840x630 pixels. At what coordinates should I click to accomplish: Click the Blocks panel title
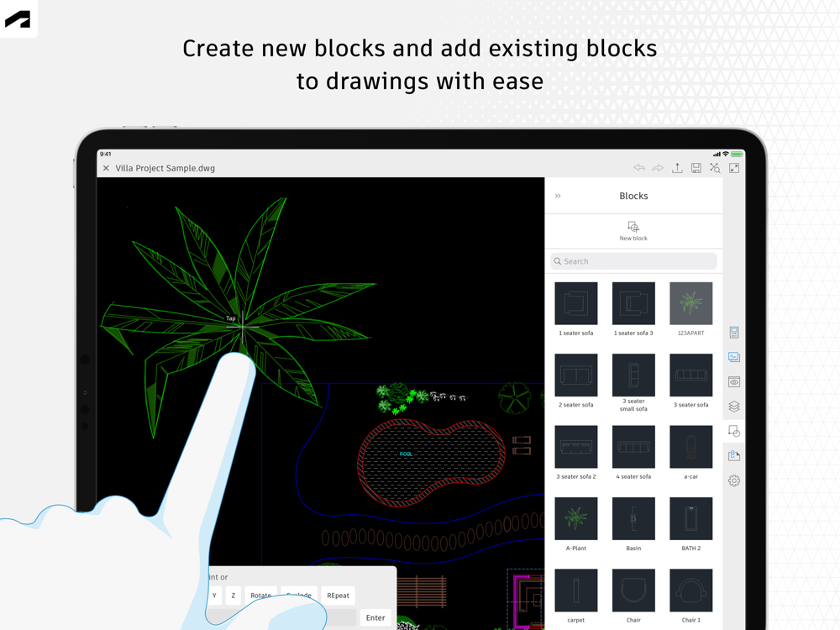click(633, 196)
